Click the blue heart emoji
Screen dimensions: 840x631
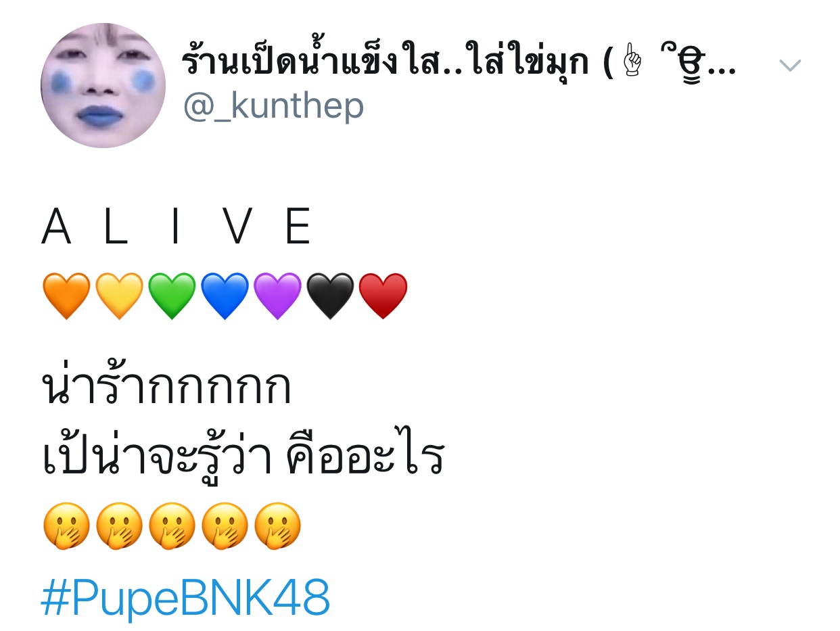(x=225, y=296)
